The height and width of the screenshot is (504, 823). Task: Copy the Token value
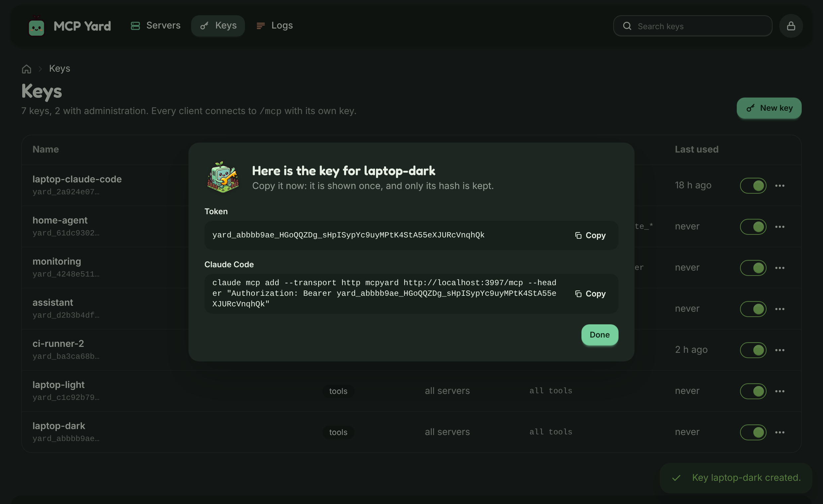590,235
